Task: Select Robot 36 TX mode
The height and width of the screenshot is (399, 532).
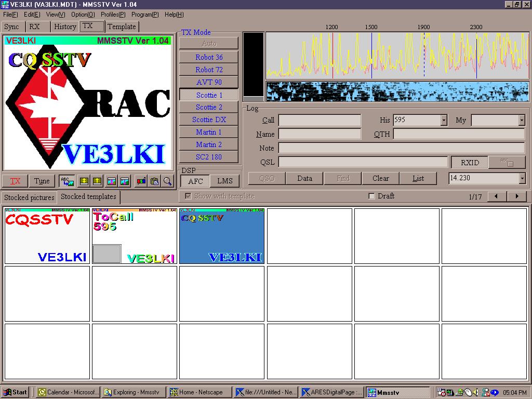Action: pos(209,57)
